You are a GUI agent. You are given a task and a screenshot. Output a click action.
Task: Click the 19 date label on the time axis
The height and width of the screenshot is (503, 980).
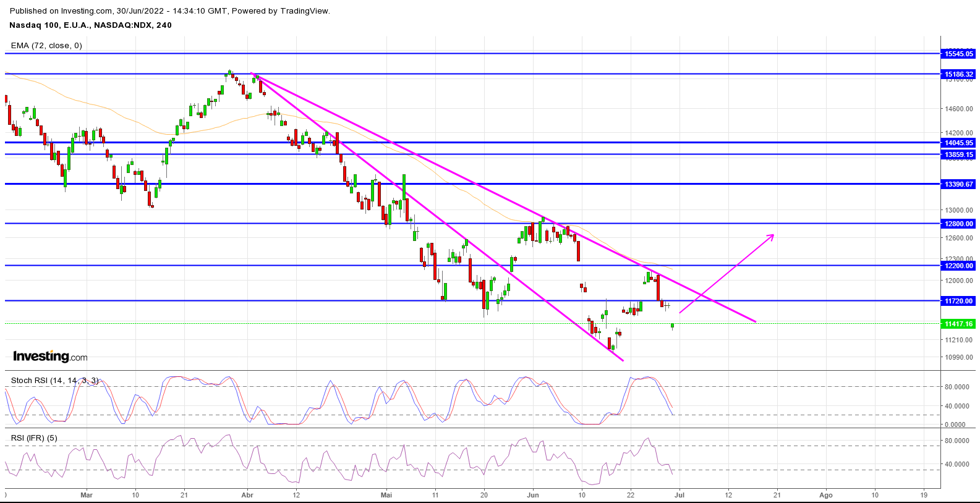pyautogui.click(x=924, y=495)
